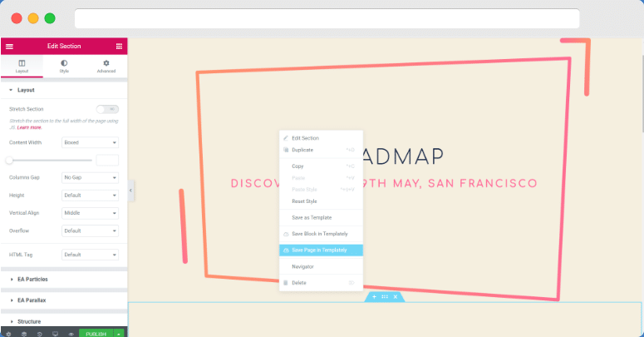Choose Save as Template in context menu
Screen dimensions: 644x337
(322, 218)
